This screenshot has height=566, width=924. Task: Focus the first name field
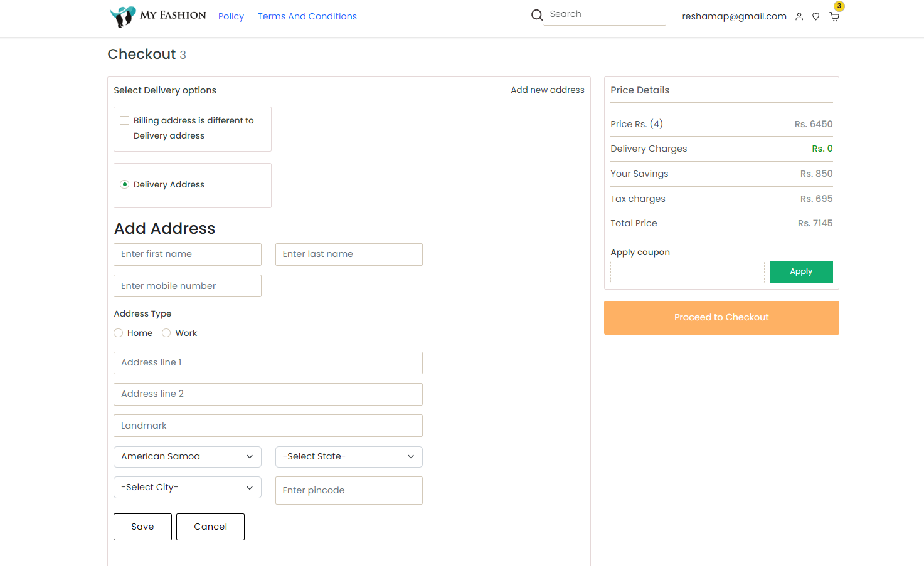coord(188,254)
